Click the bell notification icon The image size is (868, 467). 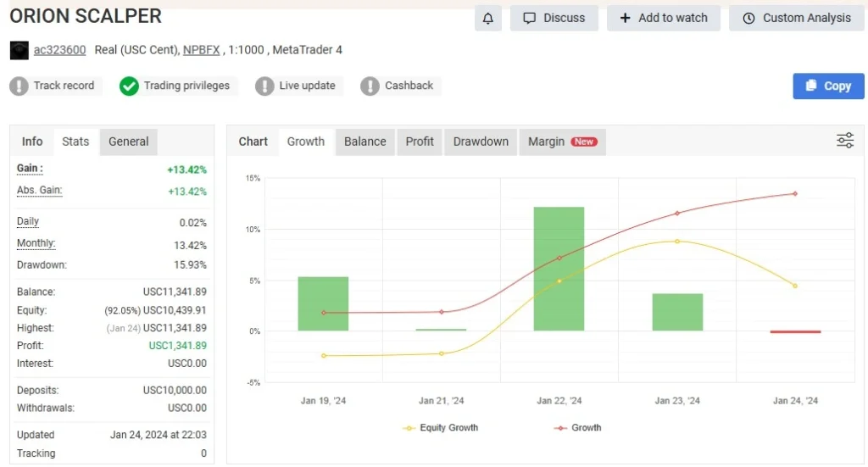(x=487, y=18)
